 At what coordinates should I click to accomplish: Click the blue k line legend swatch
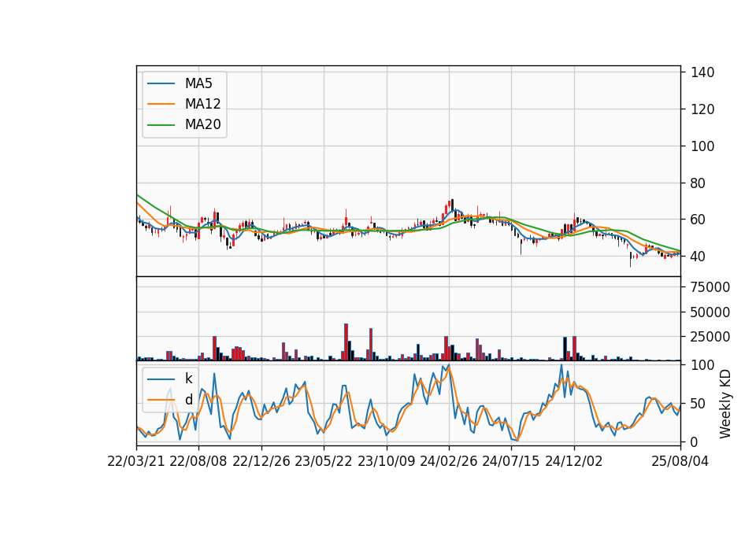tap(161, 379)
